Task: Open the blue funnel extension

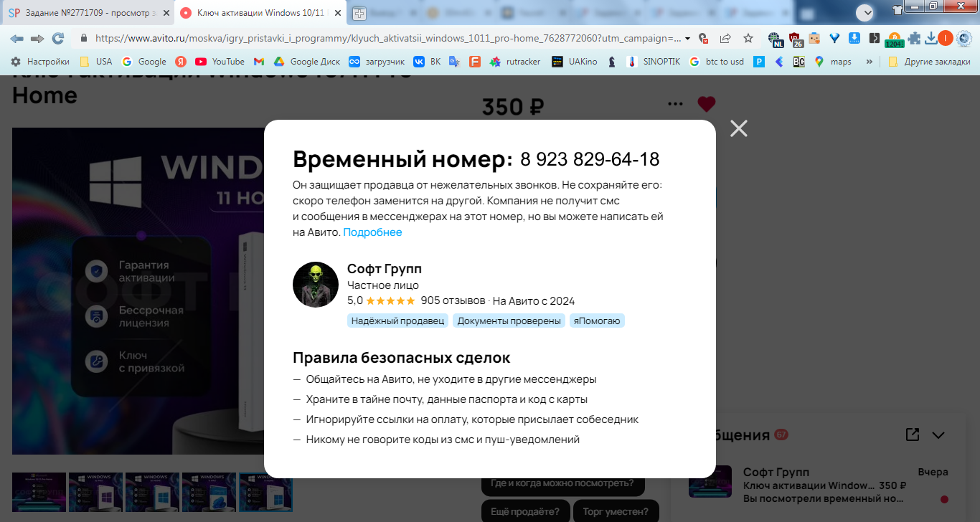Action: (834, 39)
